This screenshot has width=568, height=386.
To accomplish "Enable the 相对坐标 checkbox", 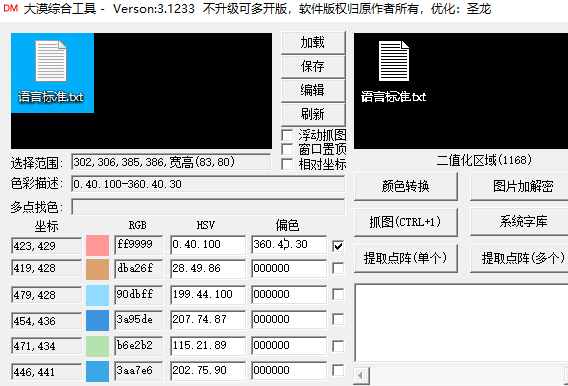I will pyautogui.click(x=287, y=164).
